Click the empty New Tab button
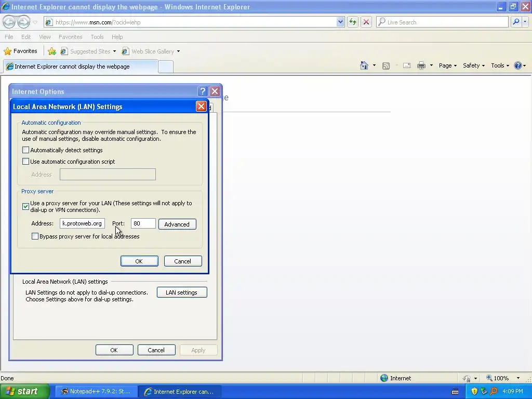The width and height of the screenshot is (532, 399). 166,66
